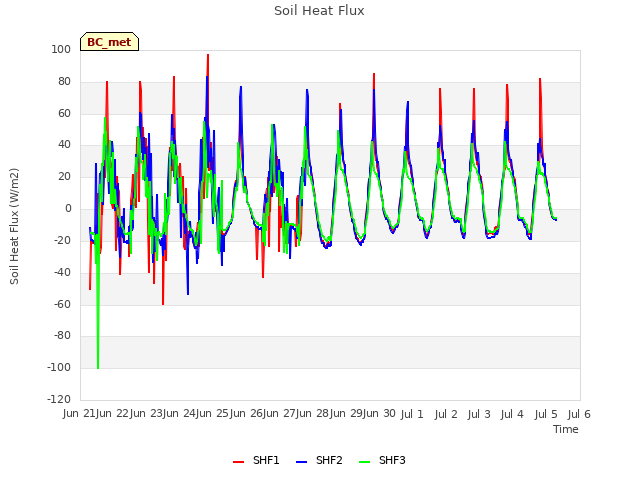Click the Jul 3 x-axis tick label

[x=479, y=414]
